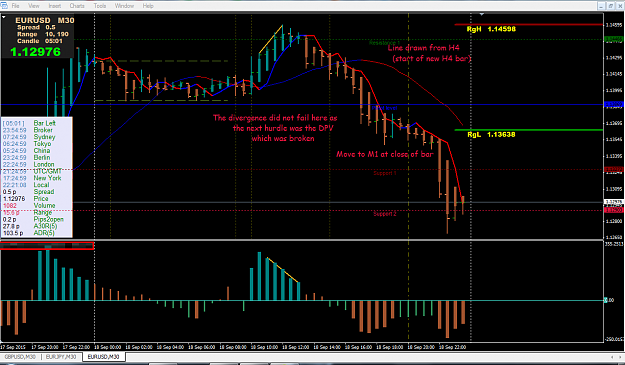Screen dimensions: 625x365
Task: Click the '18 Sep 22:00' time axis label
Action: pos(452,347)
